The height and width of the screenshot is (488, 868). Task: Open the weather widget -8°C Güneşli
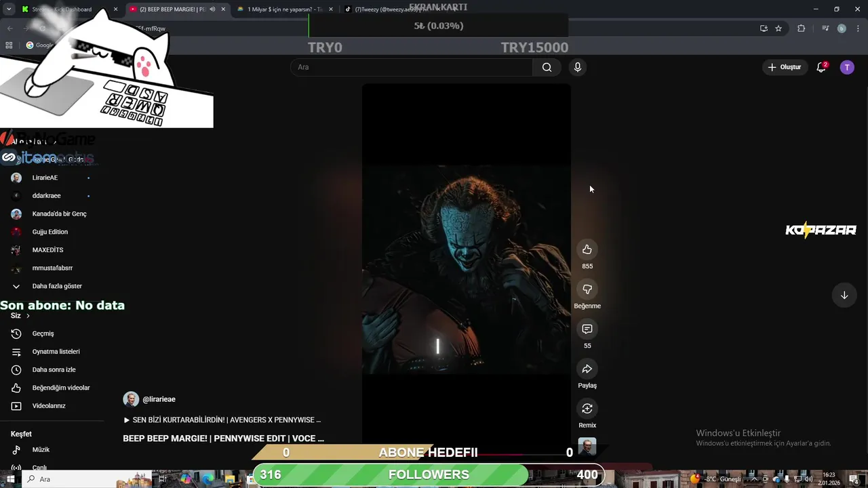716,479
